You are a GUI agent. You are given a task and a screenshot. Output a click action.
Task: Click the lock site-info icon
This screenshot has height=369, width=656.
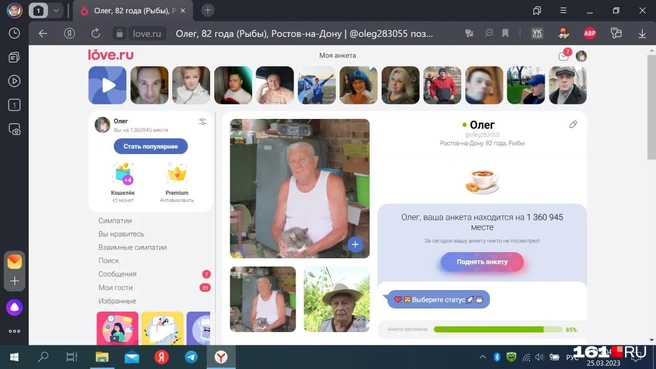coord(119,33)
